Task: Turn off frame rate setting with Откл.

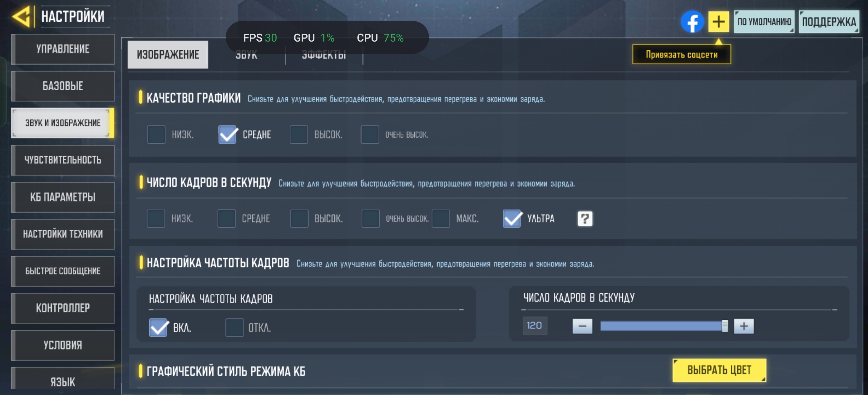Action: [234, 327]
